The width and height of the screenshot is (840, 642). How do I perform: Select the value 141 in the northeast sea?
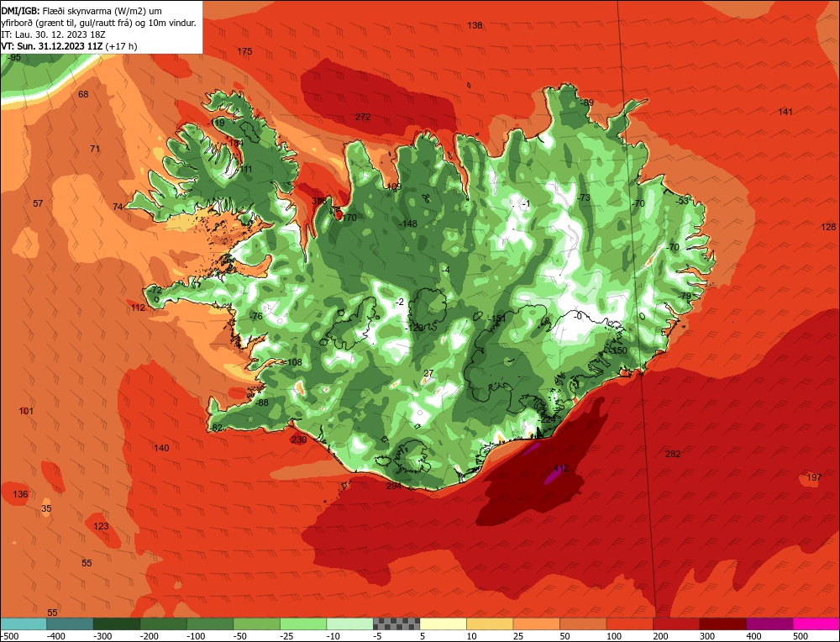(x=785, y=112)
